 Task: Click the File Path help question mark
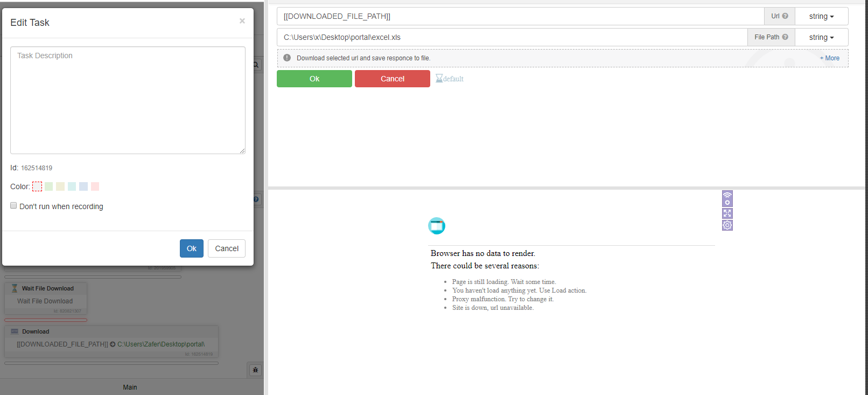tap(785, 37)
